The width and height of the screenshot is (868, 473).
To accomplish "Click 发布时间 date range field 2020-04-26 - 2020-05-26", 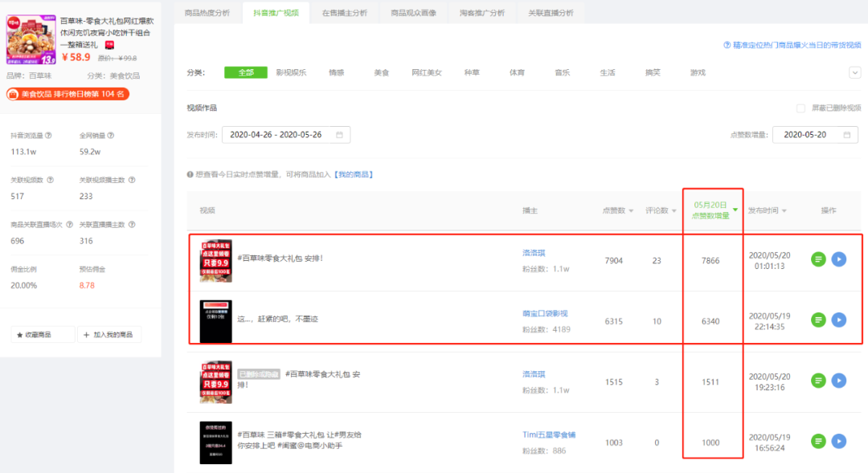I will 285,134.
